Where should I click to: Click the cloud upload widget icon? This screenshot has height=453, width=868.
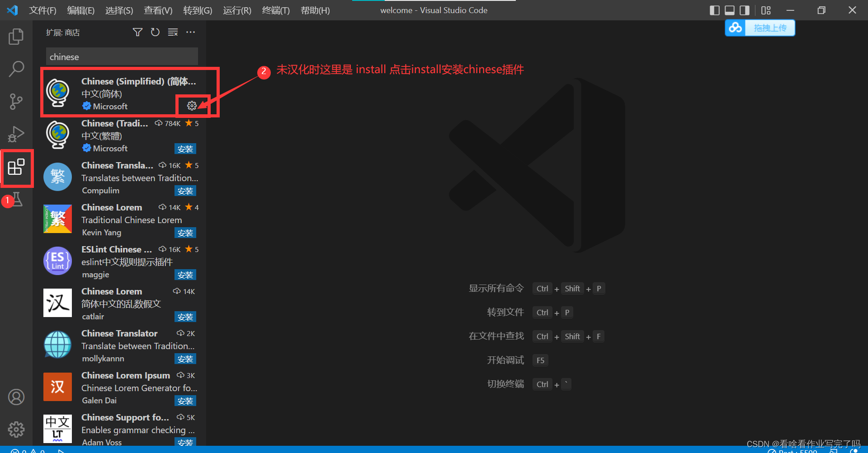735,28
